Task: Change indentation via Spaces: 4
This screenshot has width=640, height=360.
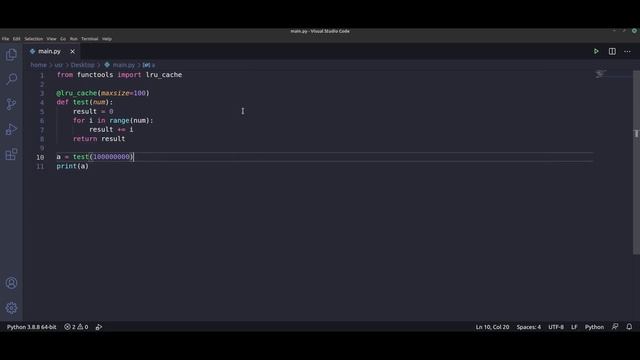Action: click(529, 327)
